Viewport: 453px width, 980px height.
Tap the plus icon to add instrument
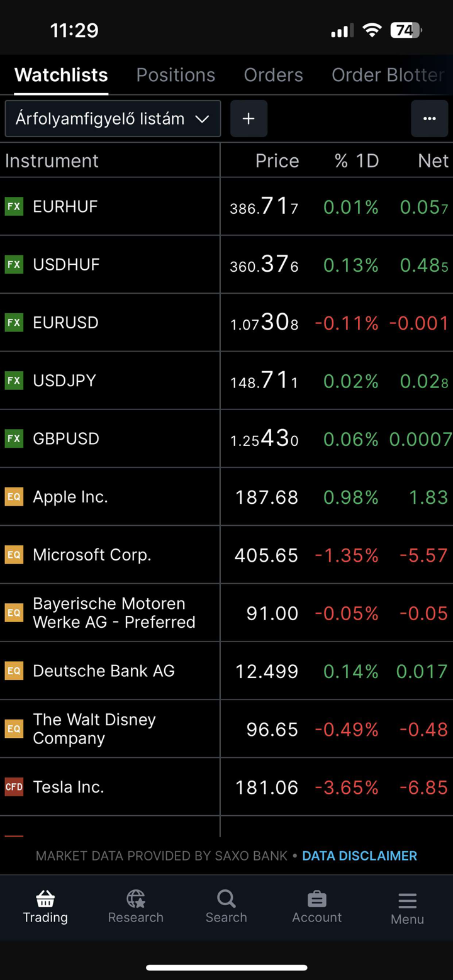click(249, 119)
